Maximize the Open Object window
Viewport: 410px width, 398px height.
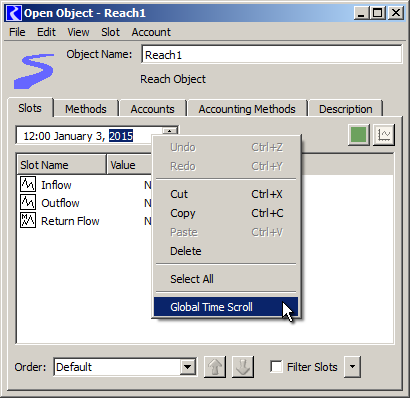coord(378,13)
